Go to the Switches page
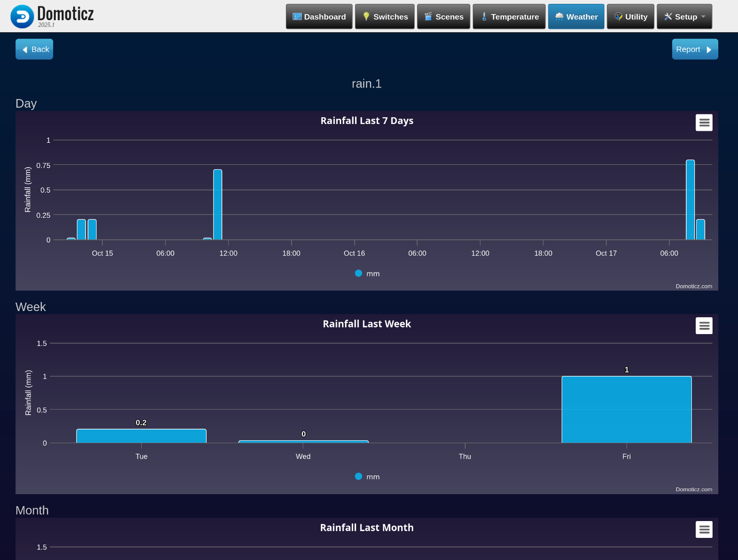 point(384,17)
